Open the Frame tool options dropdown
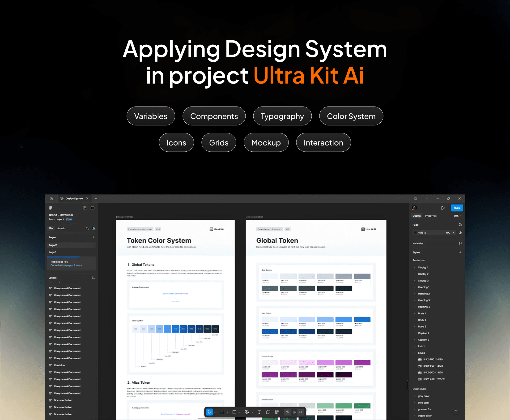This screenshot has height=420, width=510. (x=227, y=412)
